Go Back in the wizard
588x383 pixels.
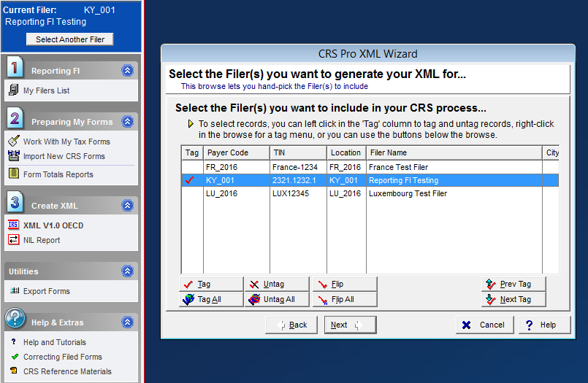pyautogui.click(x=291, y=325)
